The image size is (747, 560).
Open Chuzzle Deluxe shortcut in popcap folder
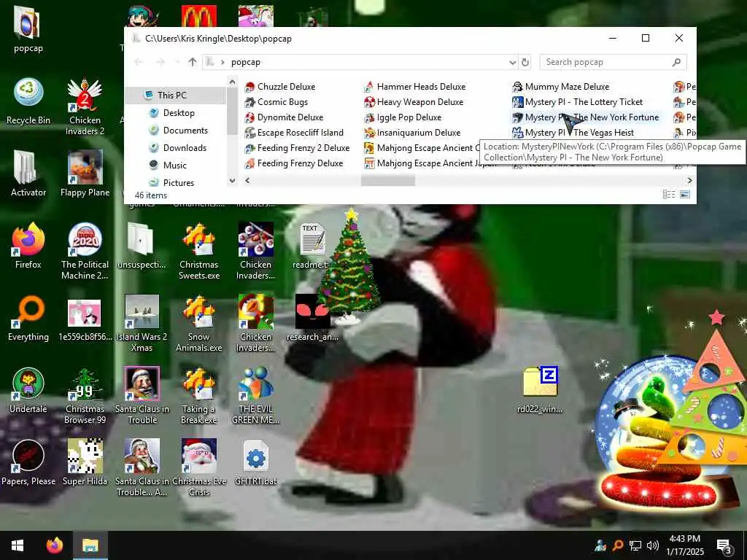[x=280, y=87]
